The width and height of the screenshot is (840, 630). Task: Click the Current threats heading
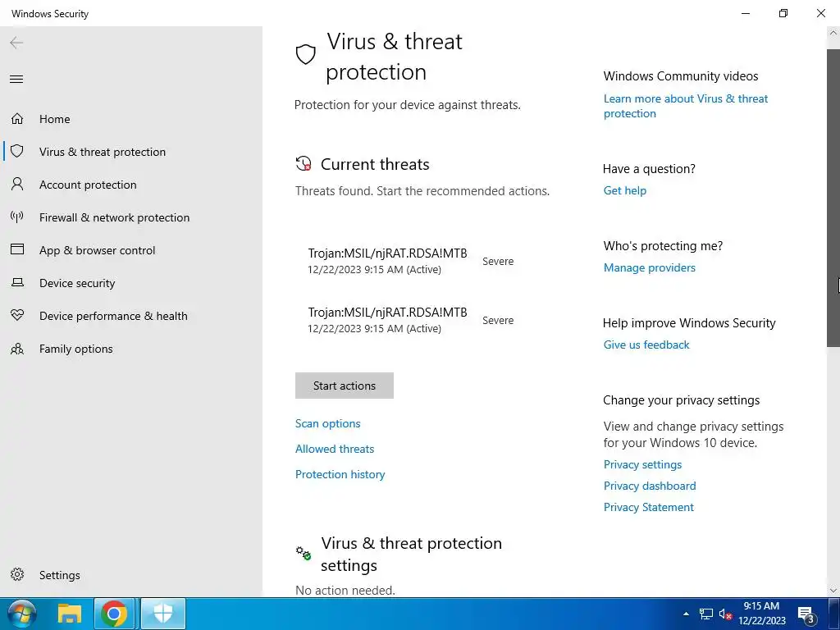(374, 164)
